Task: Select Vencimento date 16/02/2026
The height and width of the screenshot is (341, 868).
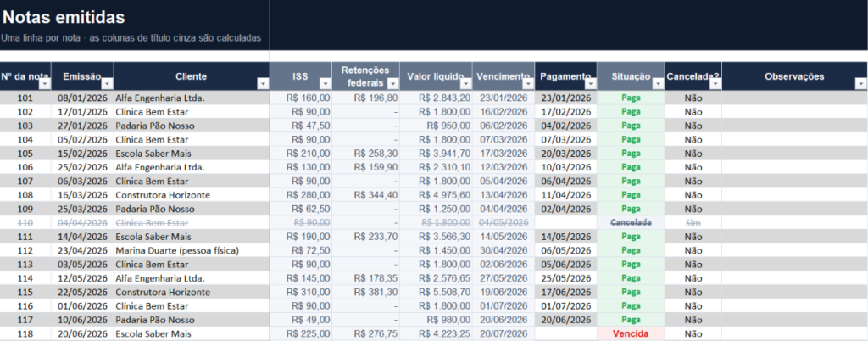Action: tap(504, 112)
